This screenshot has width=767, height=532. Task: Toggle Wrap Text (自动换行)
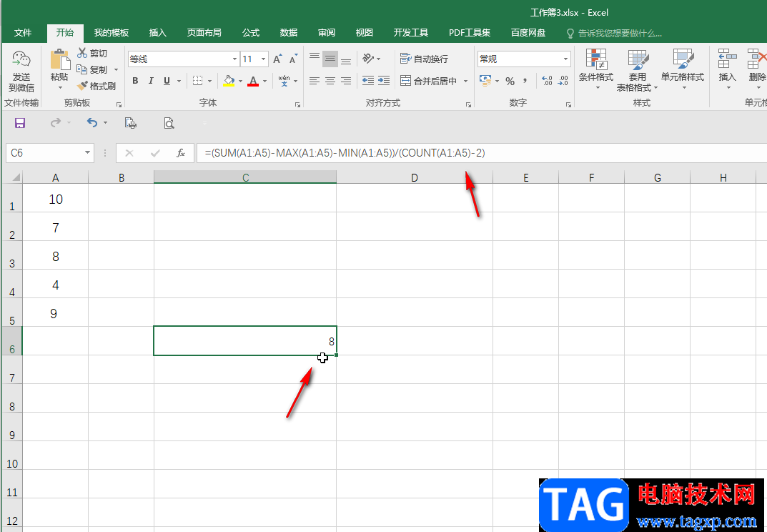(424, 59)
